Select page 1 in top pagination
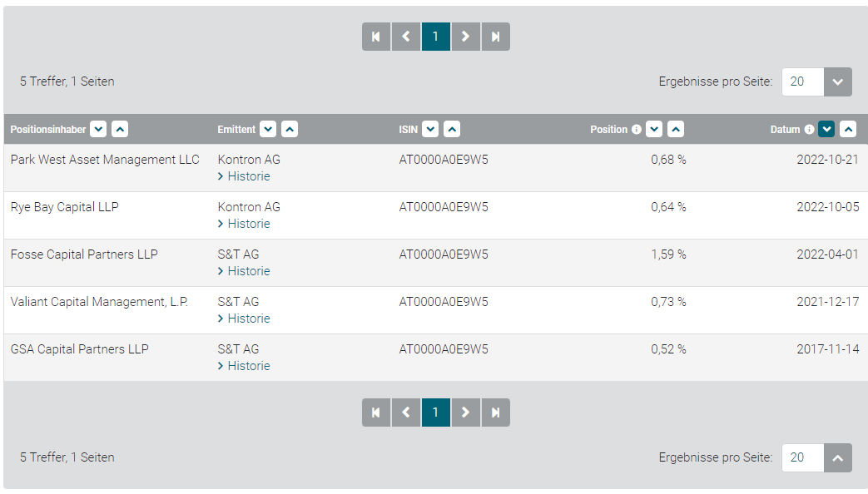 435,37
